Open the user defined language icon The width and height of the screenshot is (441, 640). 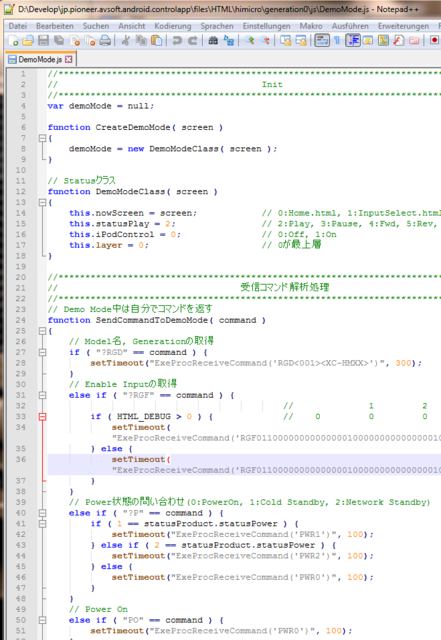point(368,40)
